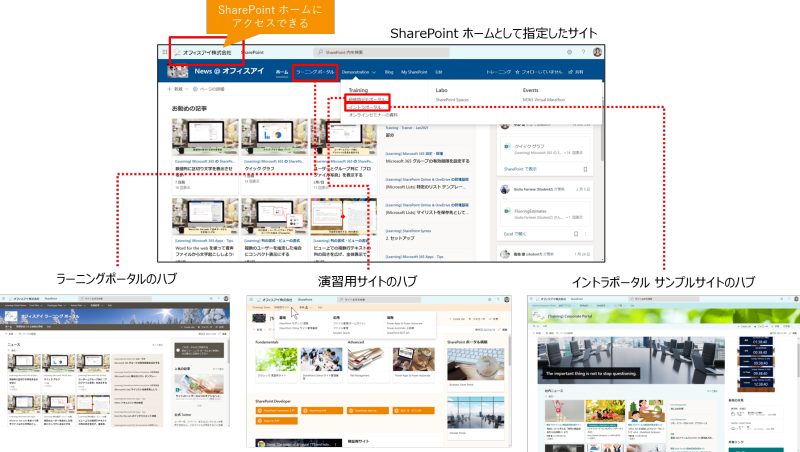Click Excel で開く link
The width and height of the screenshot is (800, 452).
(x=515, y=234)
